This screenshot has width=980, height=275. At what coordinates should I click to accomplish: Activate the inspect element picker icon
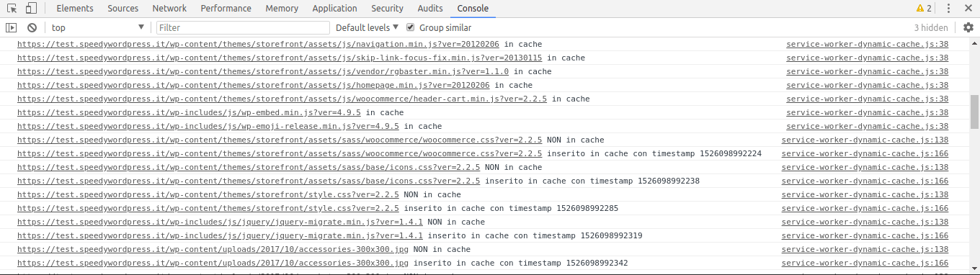pos(12,9)
